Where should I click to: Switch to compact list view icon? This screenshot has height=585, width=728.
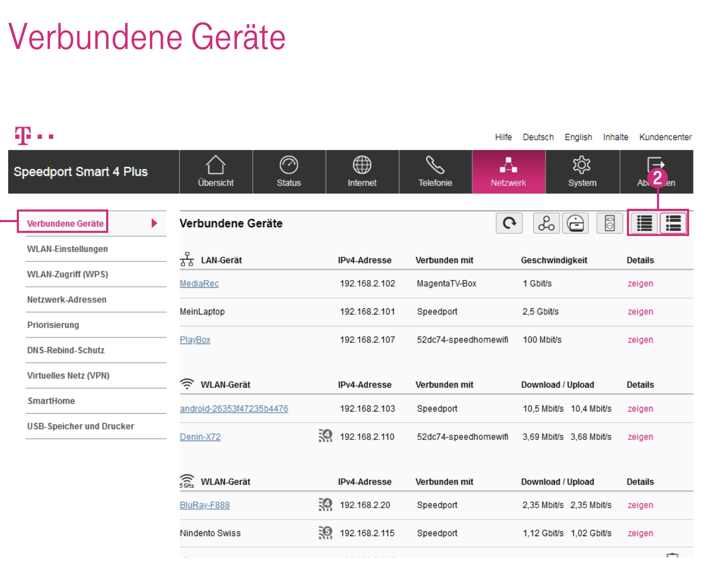(644, 223)
